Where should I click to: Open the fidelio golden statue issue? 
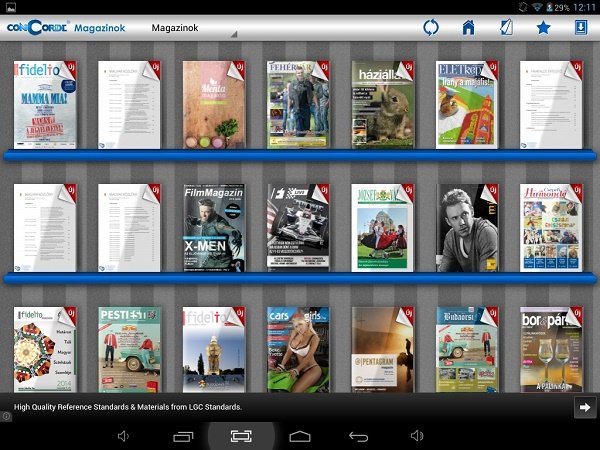point(214,349)
